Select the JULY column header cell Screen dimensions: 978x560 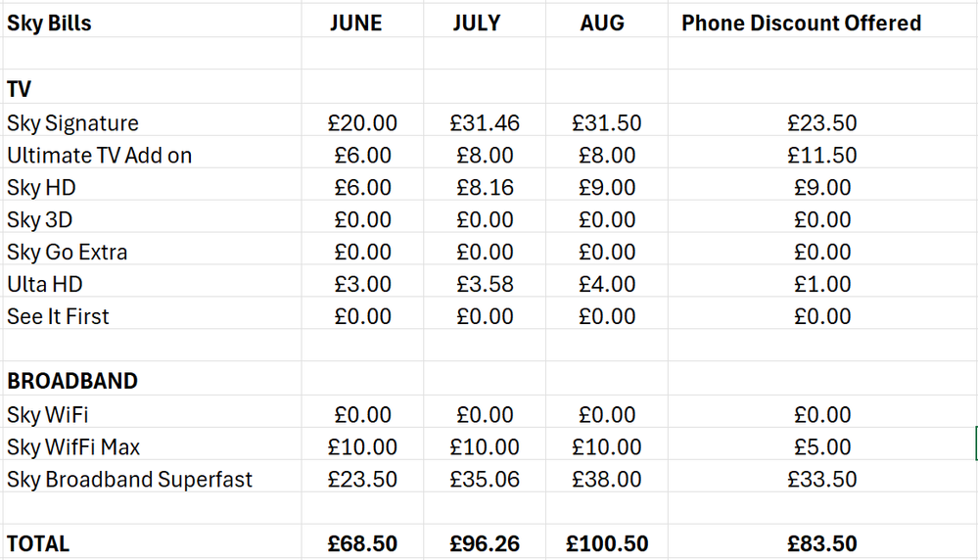[x=485, y=23]
